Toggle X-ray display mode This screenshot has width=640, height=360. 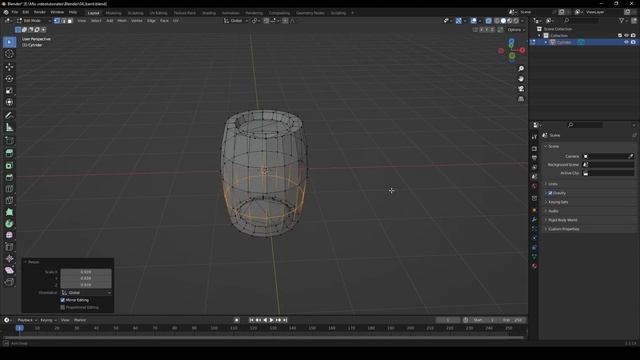click(x=488, y=20)
